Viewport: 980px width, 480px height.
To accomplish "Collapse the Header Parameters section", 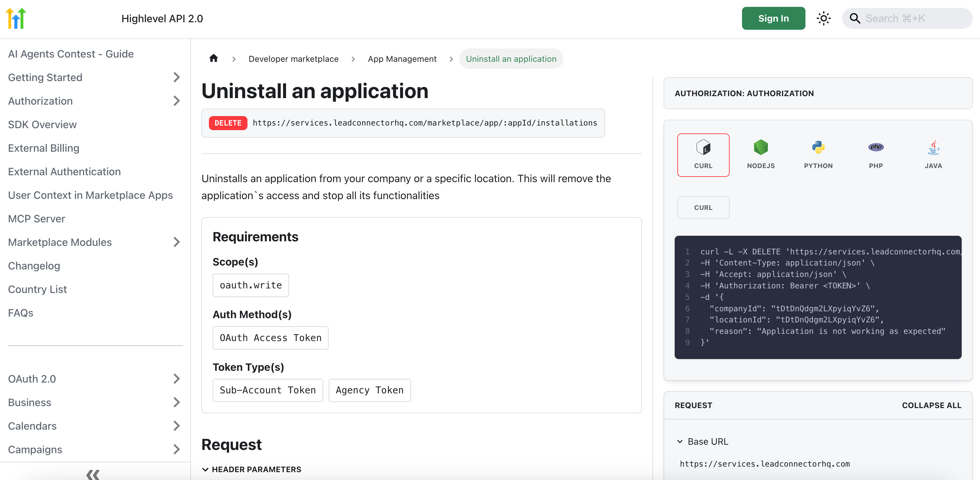I will point(205,469).
